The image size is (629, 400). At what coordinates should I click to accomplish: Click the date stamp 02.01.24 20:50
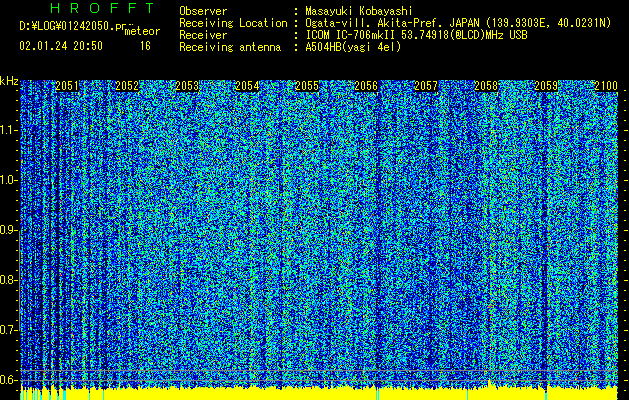click(x=61, y=46)
